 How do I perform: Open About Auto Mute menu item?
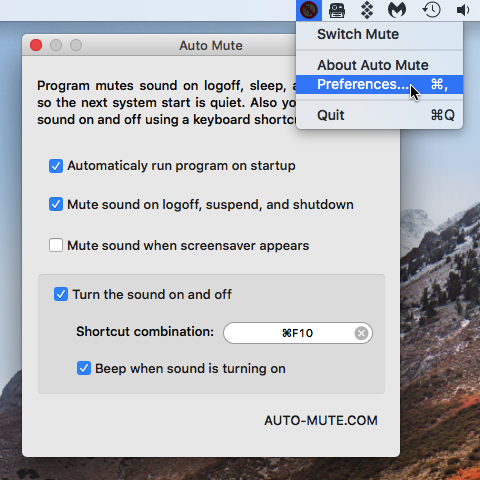click(x=379, y=65)
